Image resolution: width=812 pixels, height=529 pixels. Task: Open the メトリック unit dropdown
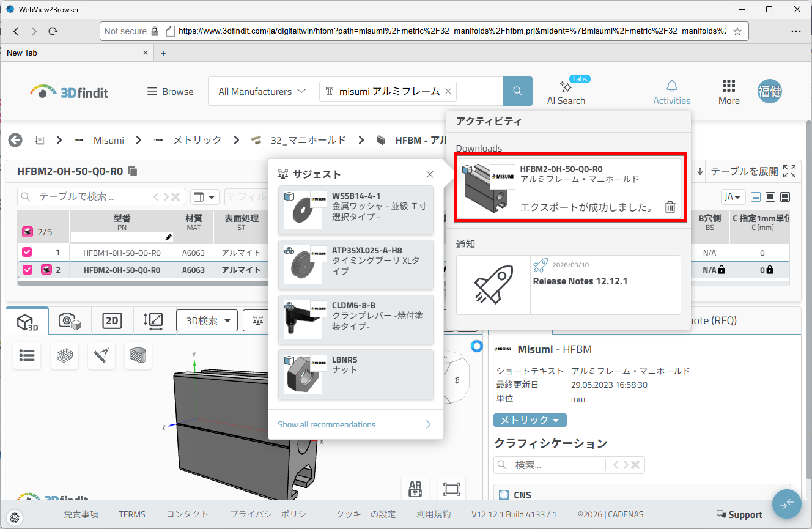coord(530,420)
